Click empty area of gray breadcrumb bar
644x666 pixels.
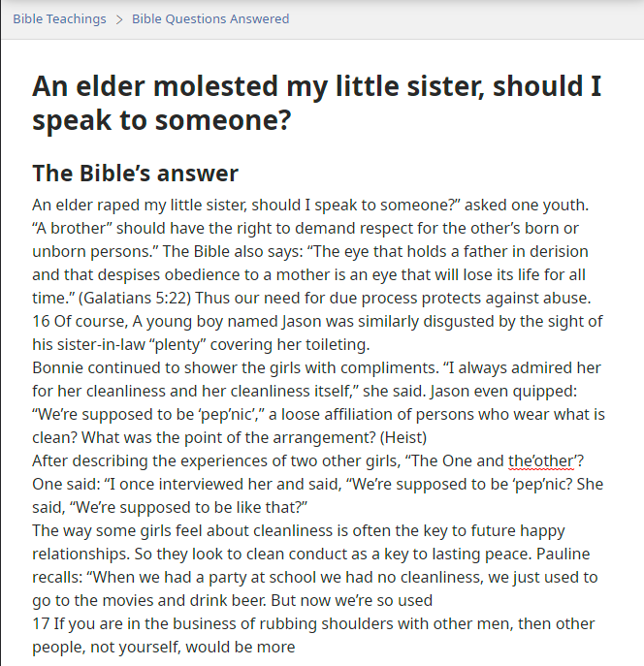[467, 19]
